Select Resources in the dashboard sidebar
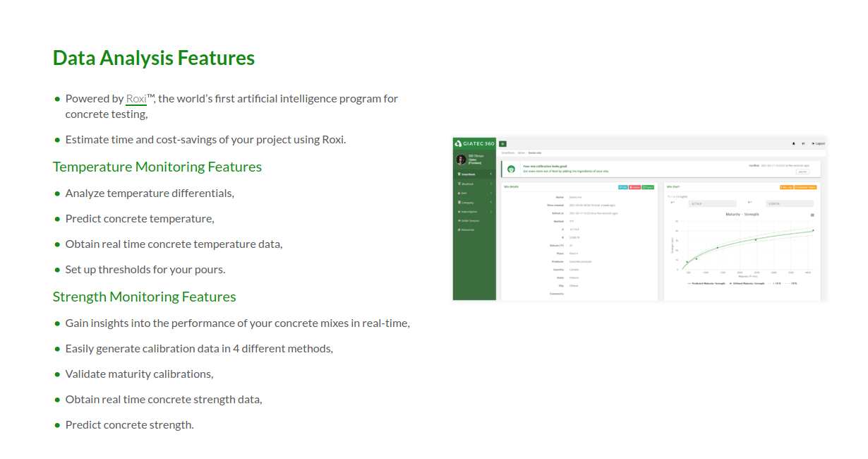 click(474, 229)
